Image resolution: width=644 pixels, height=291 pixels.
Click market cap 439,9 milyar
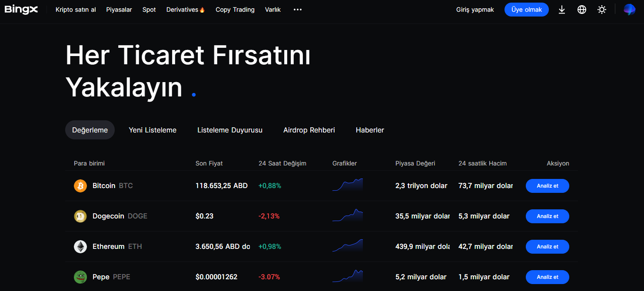pyautogui.click(x=423, y=247)
